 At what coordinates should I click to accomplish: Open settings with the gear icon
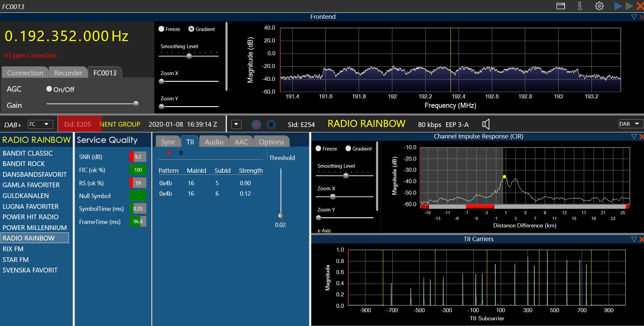click(599, 6)
